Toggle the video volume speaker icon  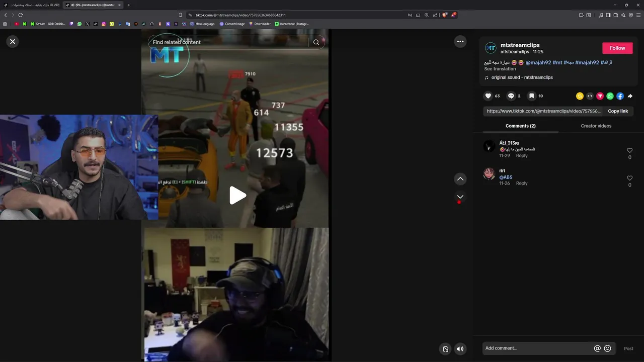click(x=460, y=349)
